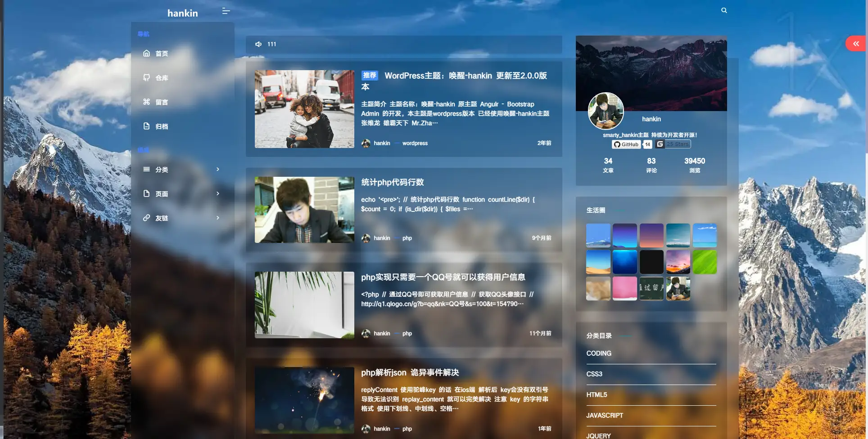Click the php tag under the QQ post
This screenshot has height=439, width=868.
click(407, 333)
